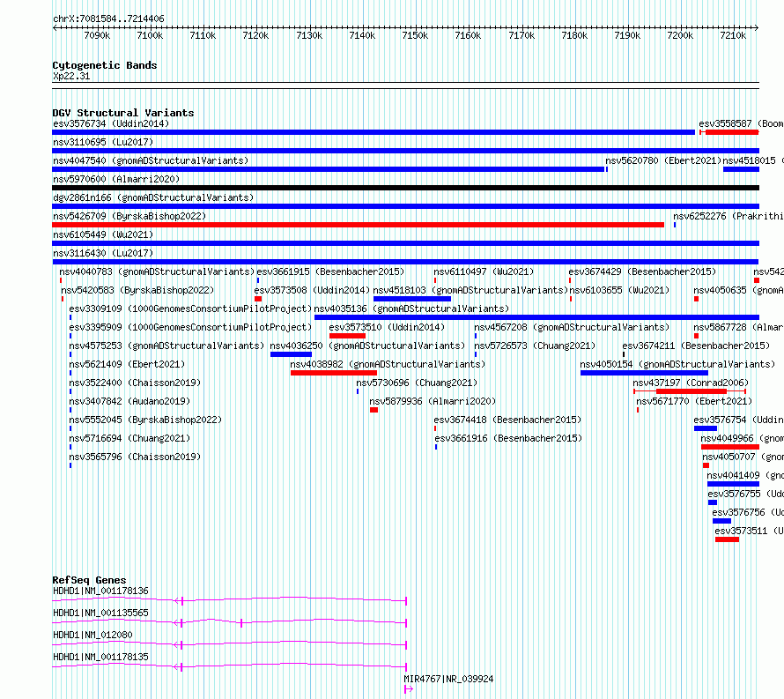The height and width of the screenshot is (699, 784).
Task: Click the red esv3573510 (Uddin2014) bar
Action: click(347, 336)
